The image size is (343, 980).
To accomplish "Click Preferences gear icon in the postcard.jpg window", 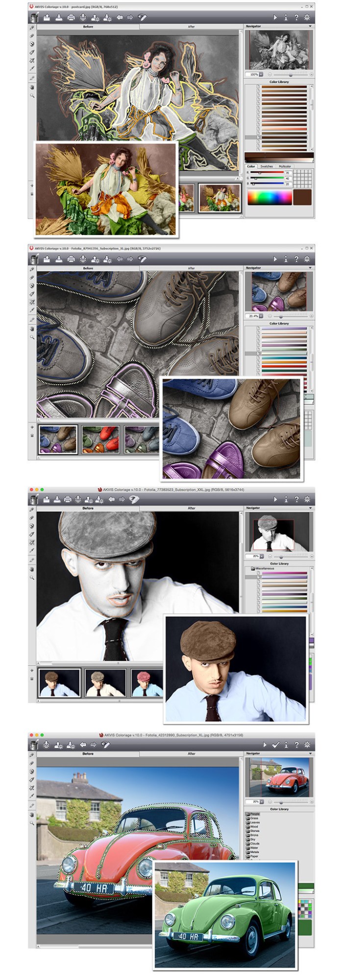I will 307,18.
